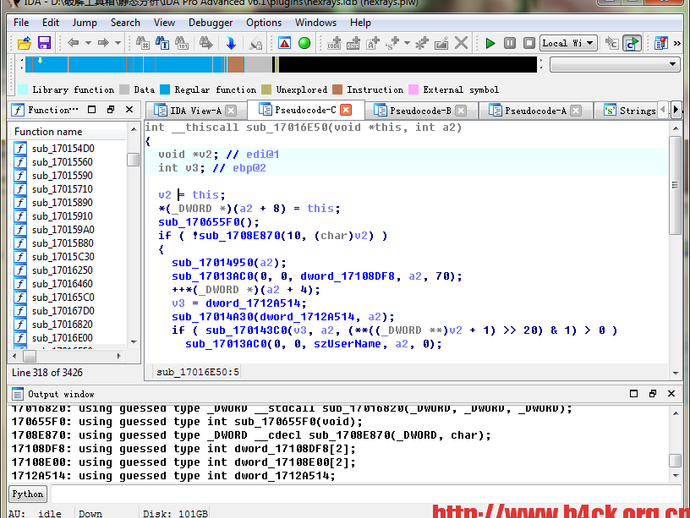This screenshot has height=518, width=690.
Task: Click the binoculars search icon marked #
Action: point(143,43)
